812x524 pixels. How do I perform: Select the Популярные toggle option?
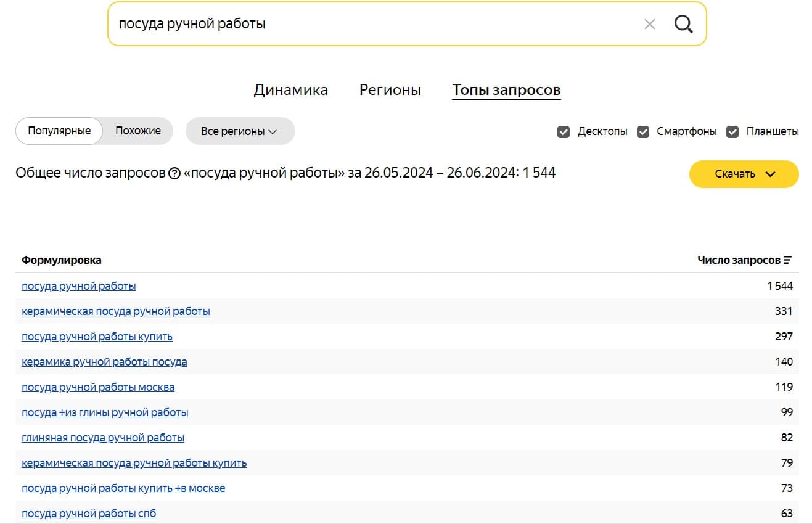59,131
